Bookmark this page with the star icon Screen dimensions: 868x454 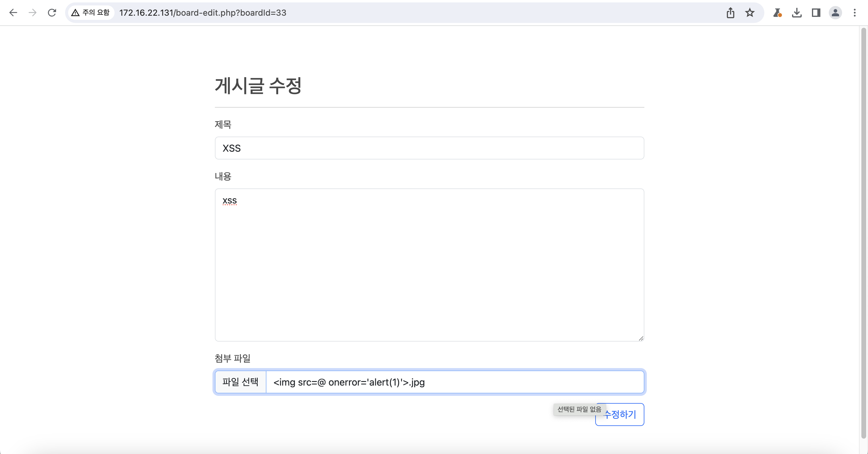[749, 13]
